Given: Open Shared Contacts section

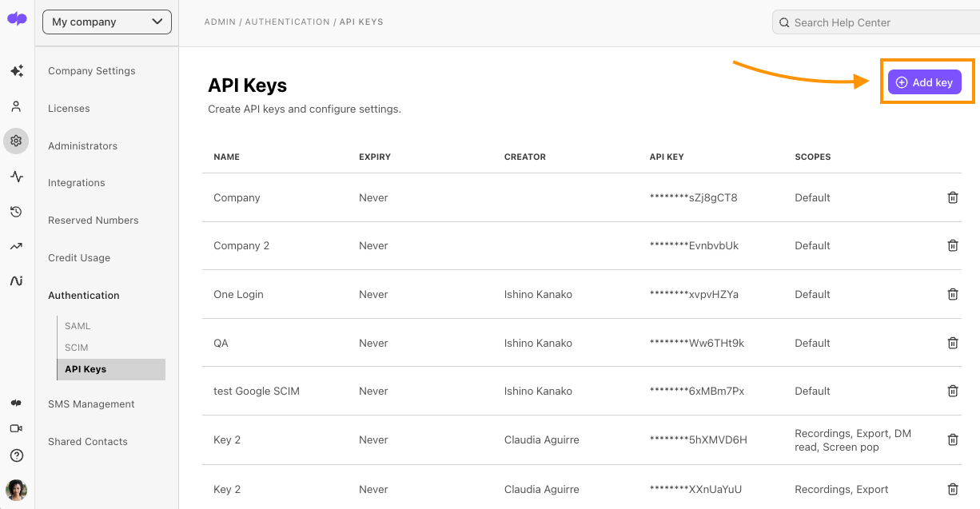Looking at the screenshot, I should tap(88, 442).
